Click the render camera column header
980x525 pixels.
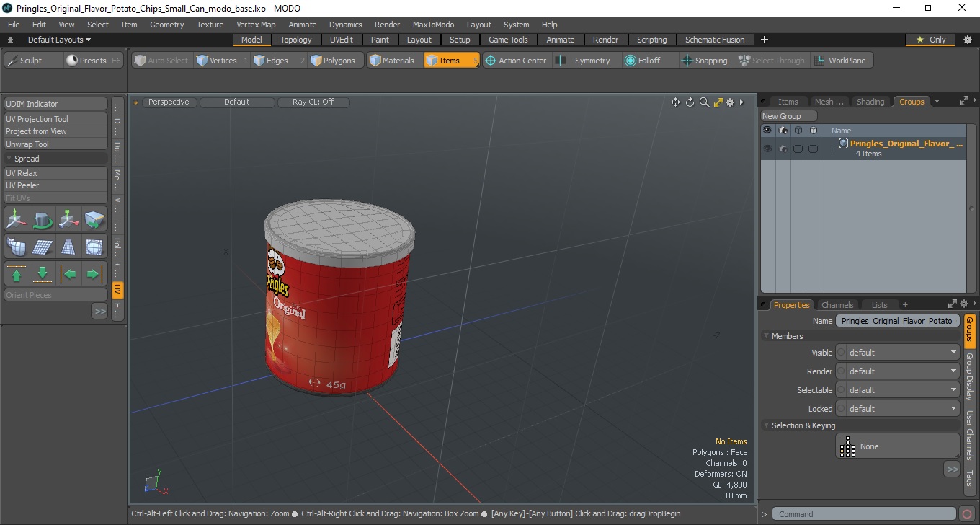[783, 131]
